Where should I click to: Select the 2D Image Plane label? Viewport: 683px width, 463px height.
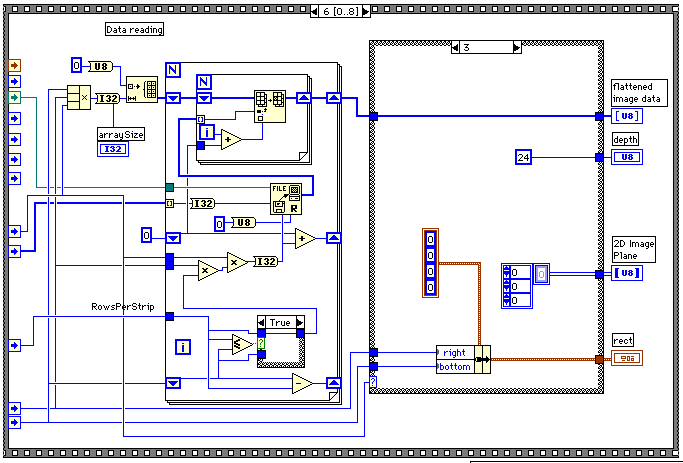633,250
